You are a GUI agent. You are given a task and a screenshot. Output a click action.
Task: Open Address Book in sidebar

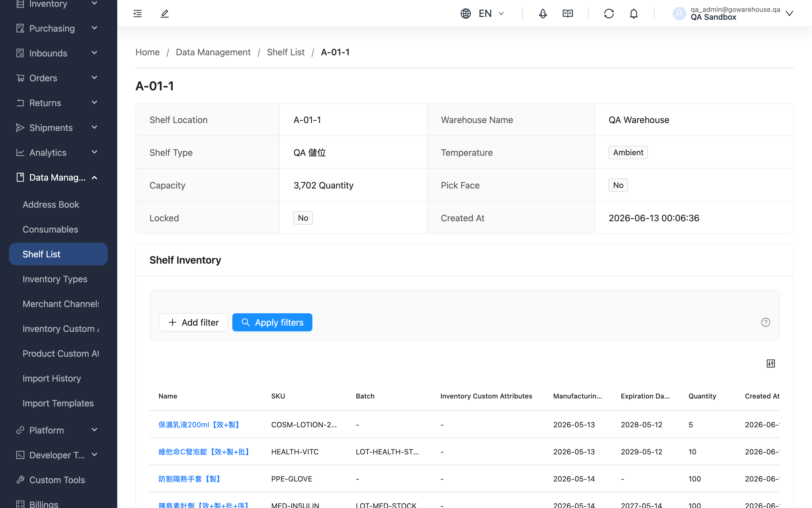pos(51,204)
